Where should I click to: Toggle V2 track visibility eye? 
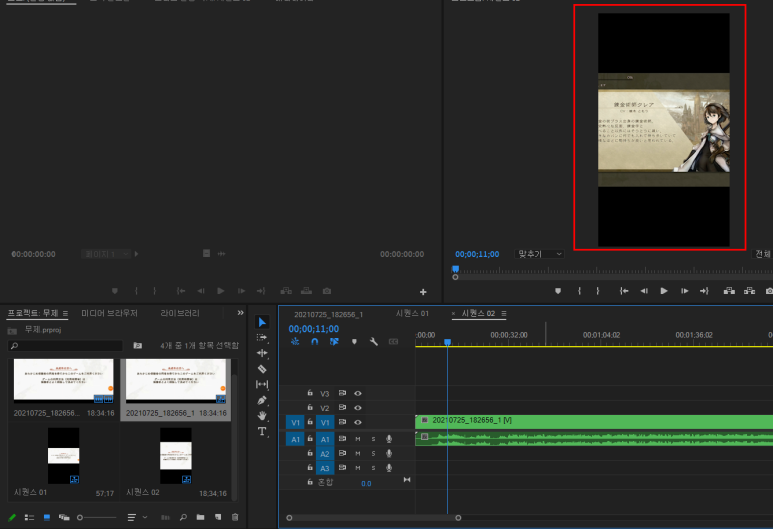click(x=358, y=408)
